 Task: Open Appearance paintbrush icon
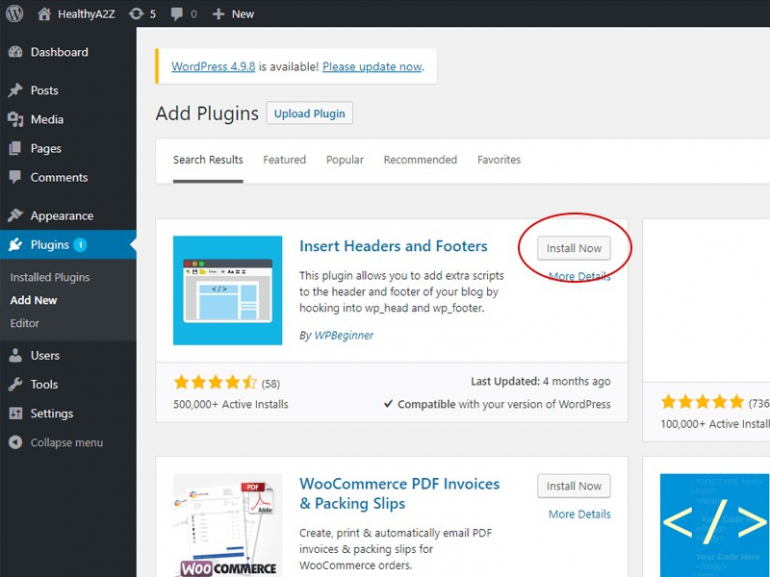coord(15,215)
